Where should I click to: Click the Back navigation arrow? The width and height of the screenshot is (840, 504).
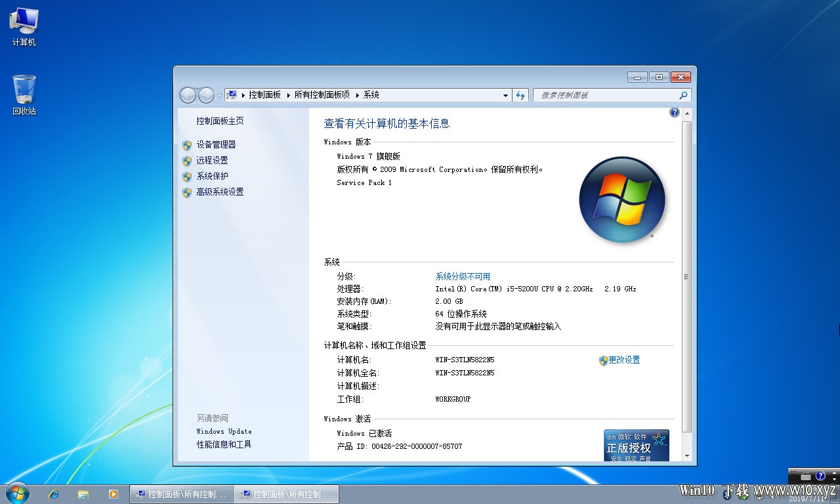pos(188,95)
